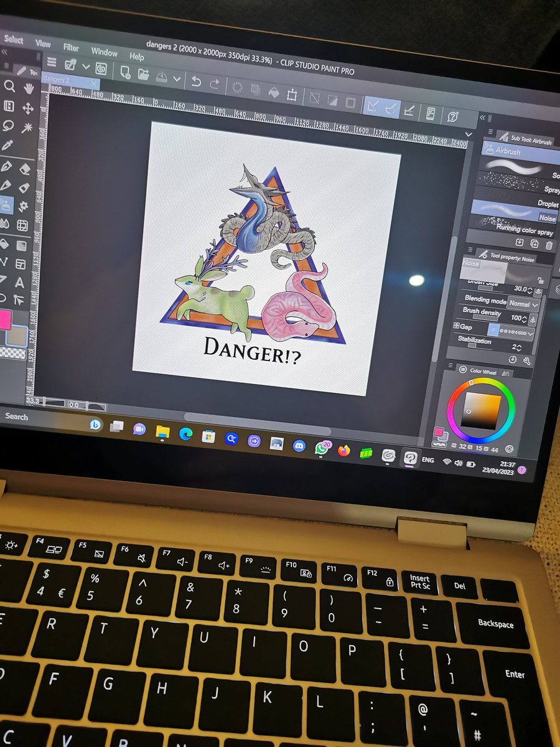Open dropdown arrow beside command bar edit icon
The image size is (560, 747).
(86, 66)
